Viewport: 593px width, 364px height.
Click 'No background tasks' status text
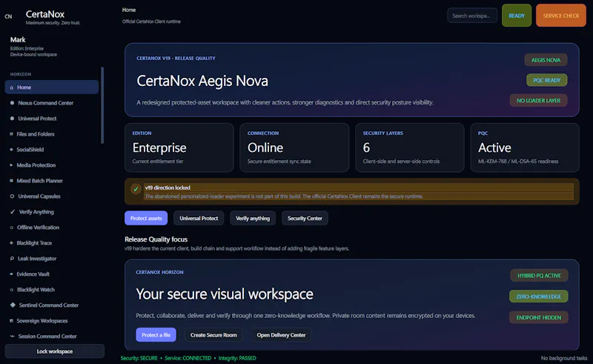(564, 358)
